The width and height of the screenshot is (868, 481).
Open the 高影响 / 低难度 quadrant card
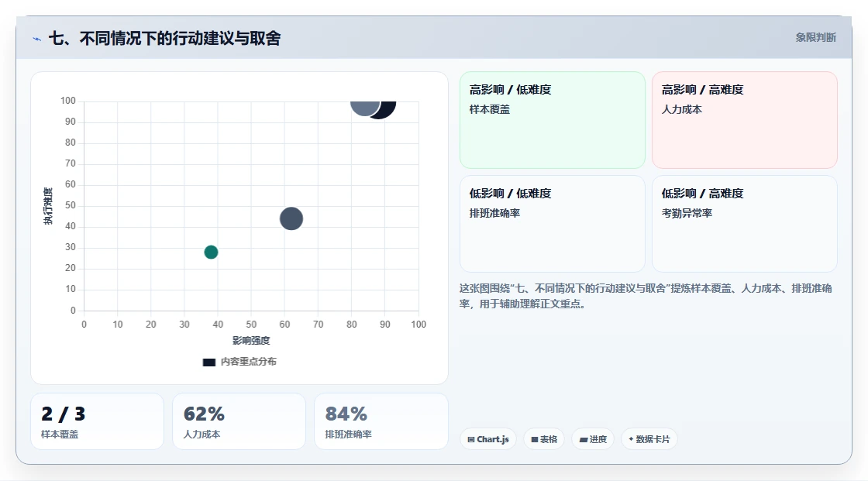tap(553, 120)
